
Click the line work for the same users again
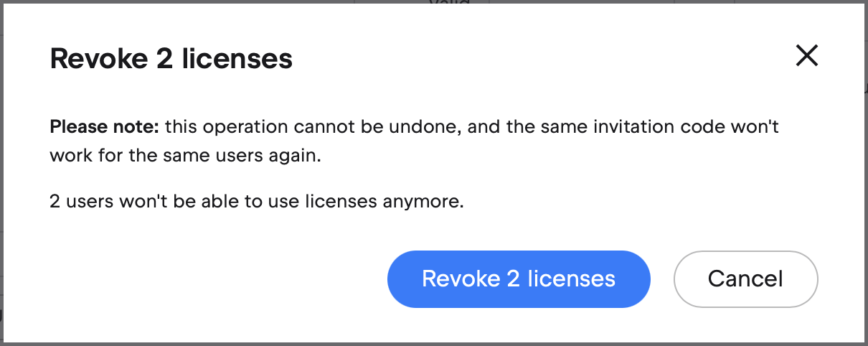184,156
